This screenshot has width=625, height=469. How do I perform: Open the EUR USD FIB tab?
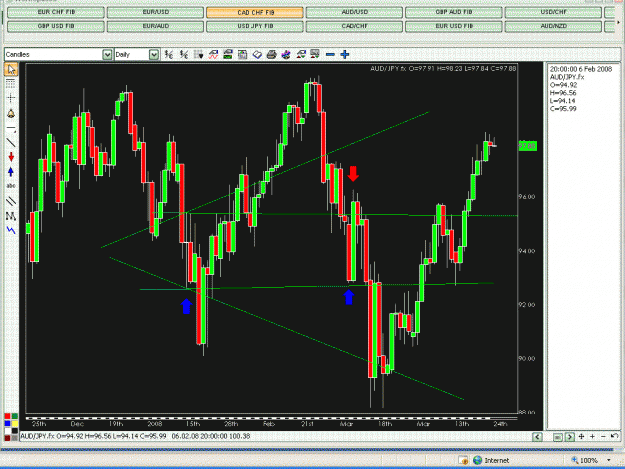[x=454, y=26]
